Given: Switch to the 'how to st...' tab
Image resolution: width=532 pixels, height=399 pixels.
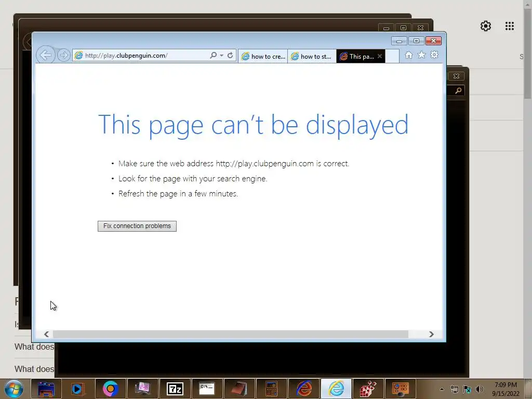Looking at the screenshot, I should coord(312,56).
